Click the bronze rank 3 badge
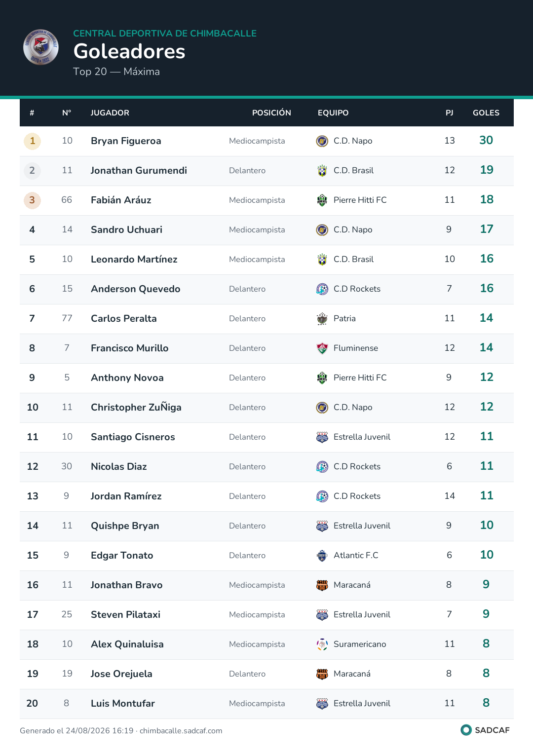Screen dimensions: 533x756 32,200
